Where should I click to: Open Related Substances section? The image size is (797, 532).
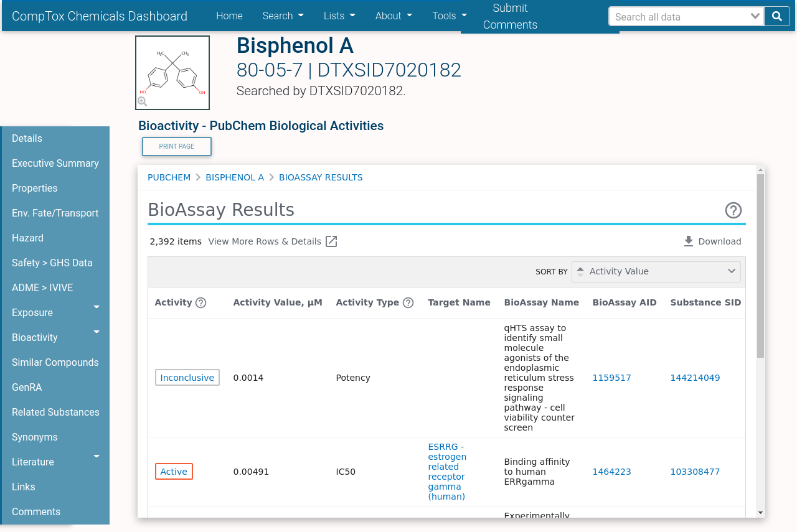(55, 412)
